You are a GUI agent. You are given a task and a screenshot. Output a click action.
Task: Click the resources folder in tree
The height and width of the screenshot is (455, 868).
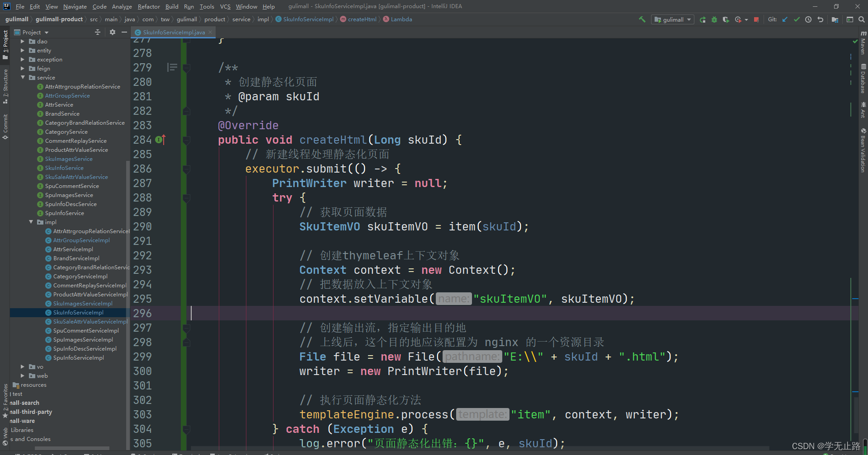pos(33,385)
